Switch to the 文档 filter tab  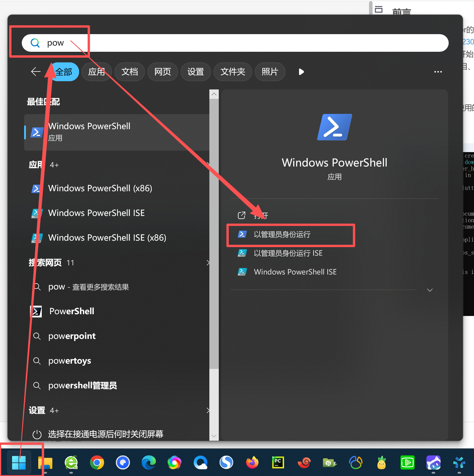tap(130, 72)
